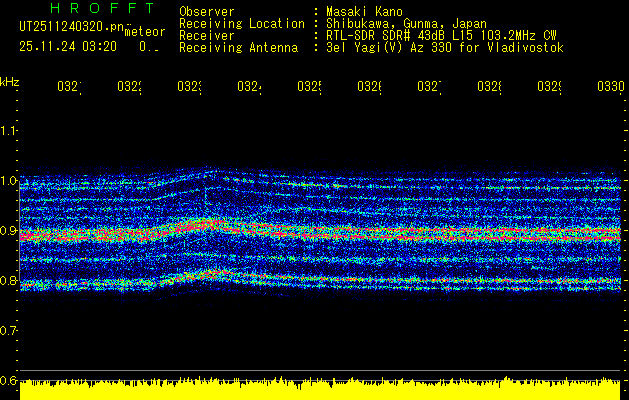
Task: Click the Receiving Location label
Action: pos(242,24)
